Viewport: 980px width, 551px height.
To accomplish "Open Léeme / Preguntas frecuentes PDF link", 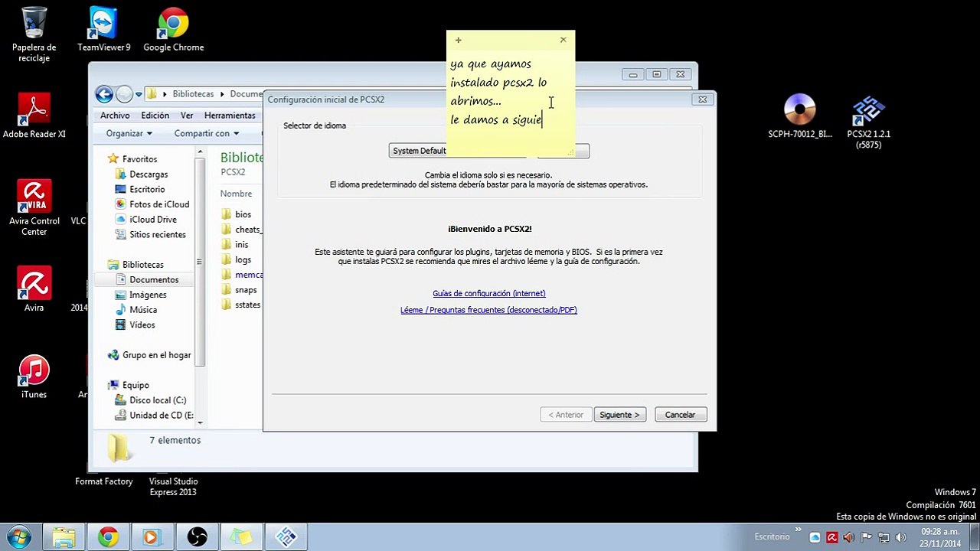I will 488,310.
